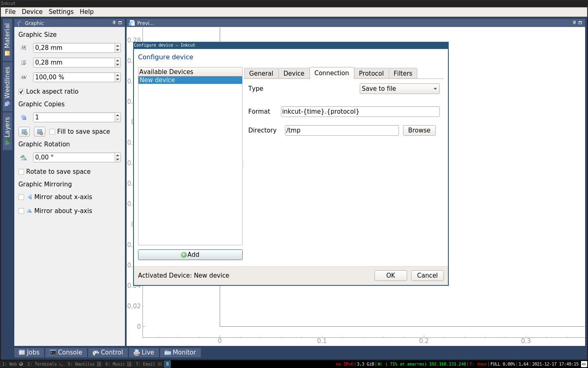Pin or float the Graphic panel
588x368 pixels.
coord(114,23)
